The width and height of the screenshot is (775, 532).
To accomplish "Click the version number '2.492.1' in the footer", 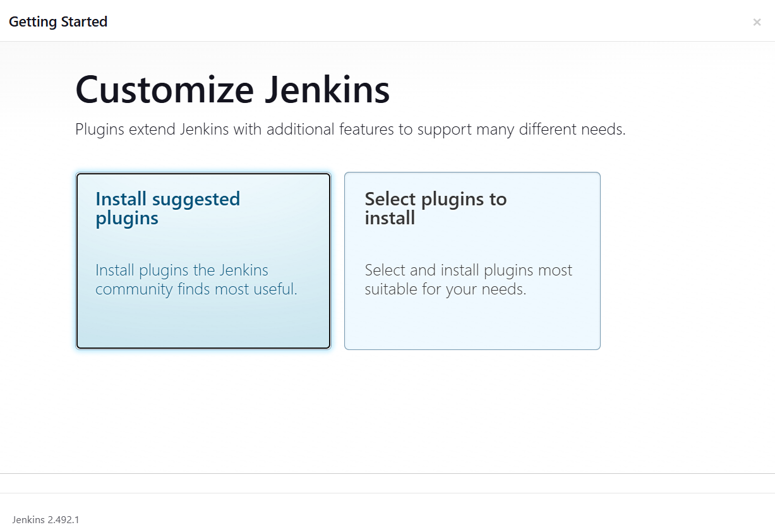I will coord(63,520).
